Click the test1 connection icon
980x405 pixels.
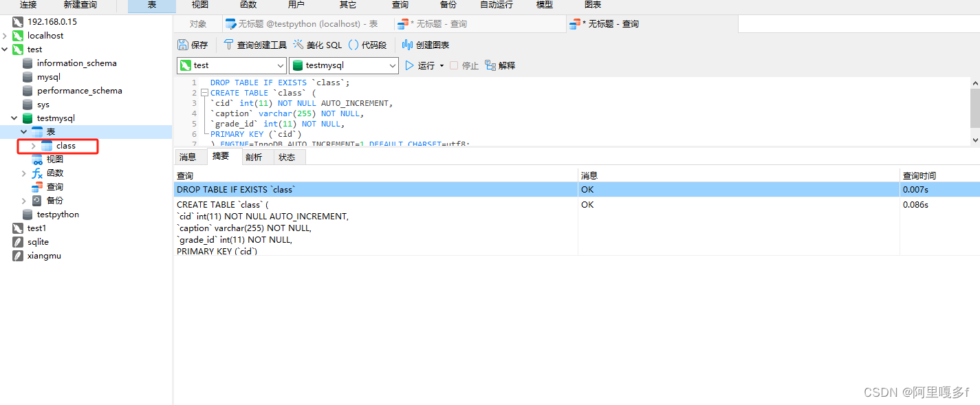click(x=18, y=228)
